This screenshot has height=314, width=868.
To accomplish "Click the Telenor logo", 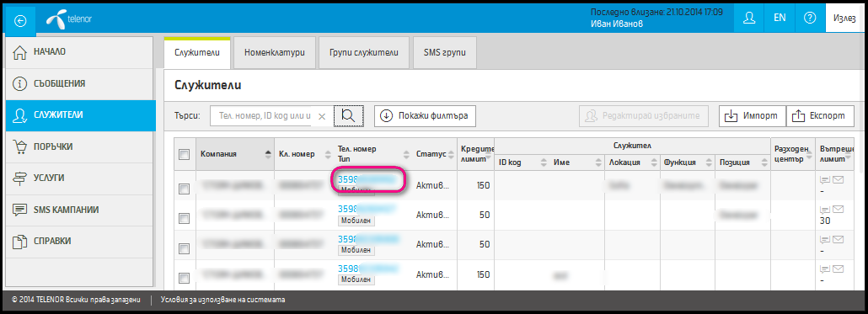I will tap(69, 20).
